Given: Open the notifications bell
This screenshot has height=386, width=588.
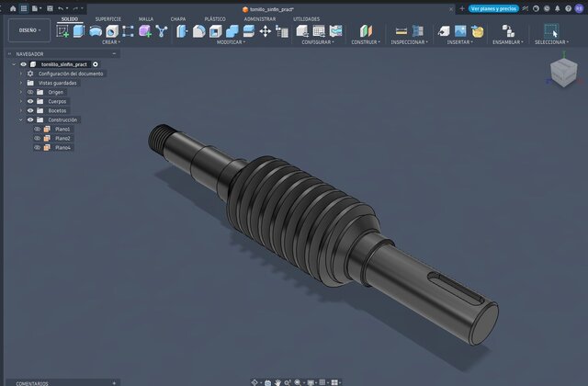Looking at the screenshot, I should click(x=558, y=8).
